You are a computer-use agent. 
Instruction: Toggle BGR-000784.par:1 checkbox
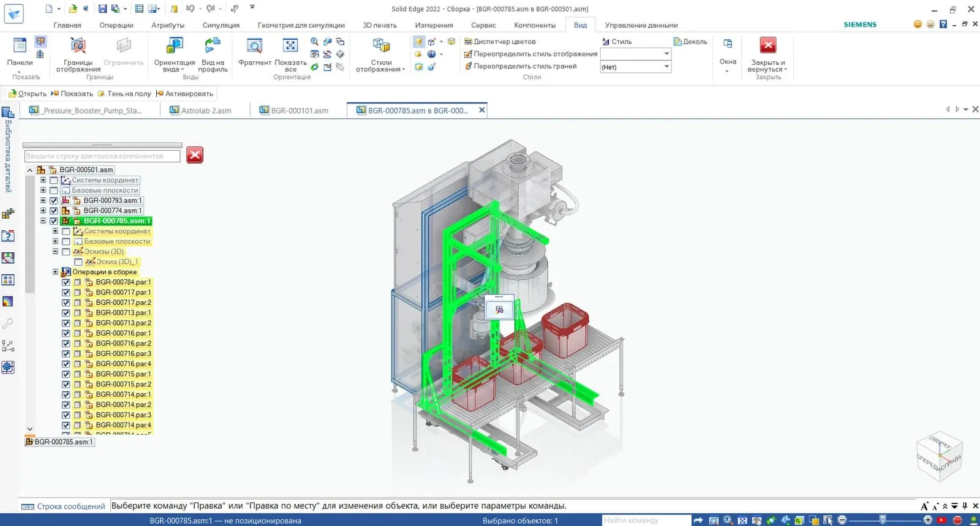(66, 282)
